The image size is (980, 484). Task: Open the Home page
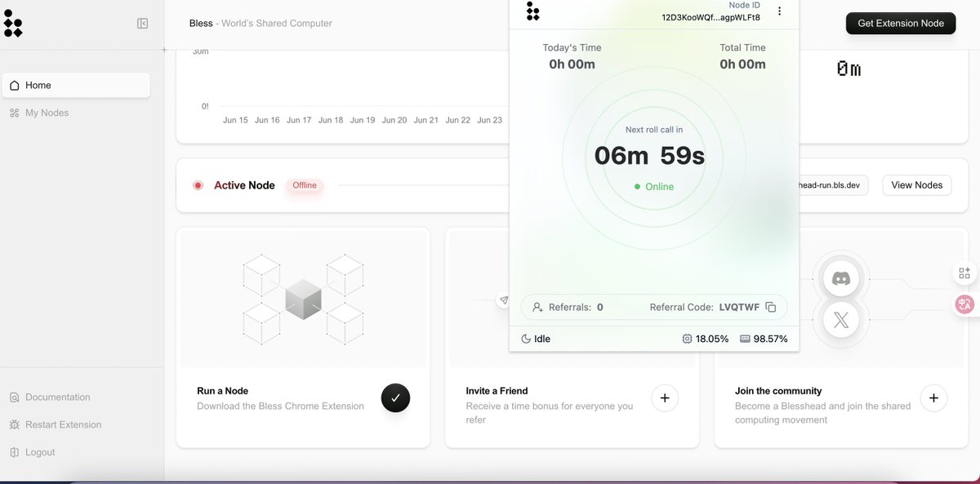(x=76, y=85)
